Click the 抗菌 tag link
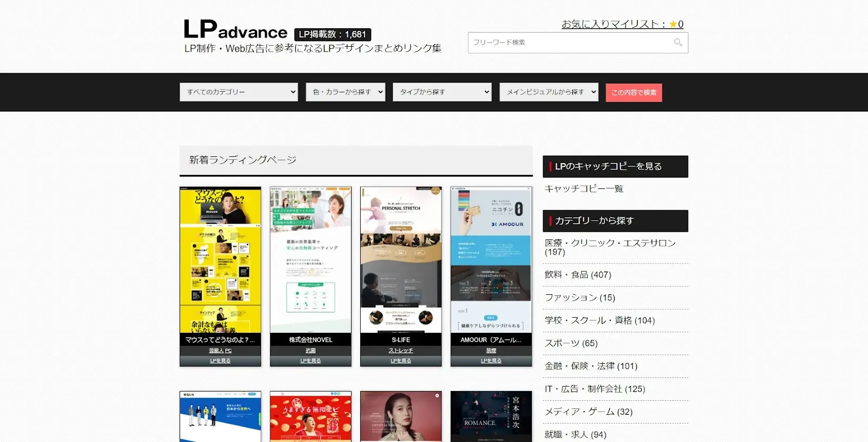868x442 pixels. pos(310,351)
